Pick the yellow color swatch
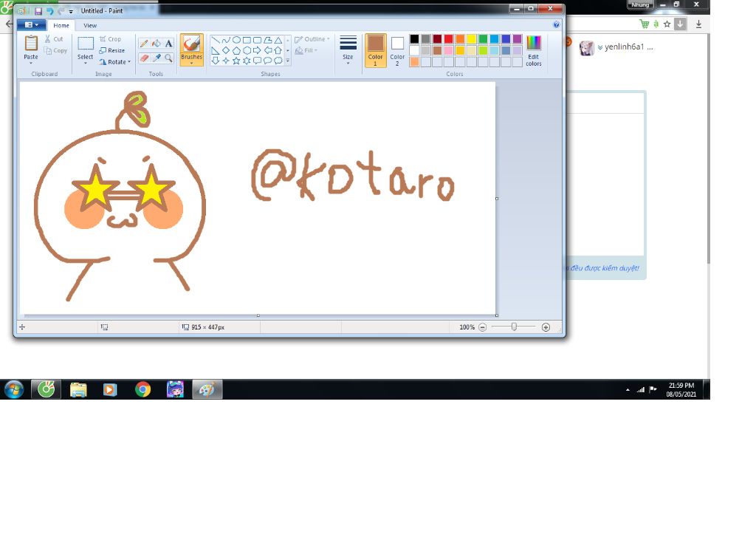The width and height of the screenshot is (756, 537). coord(472,39)
